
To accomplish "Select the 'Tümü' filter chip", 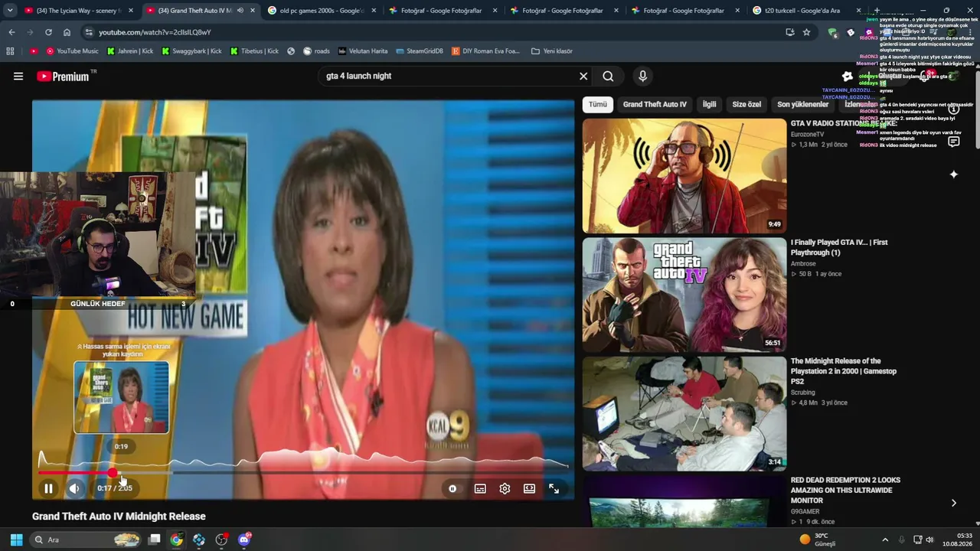I will click(x=598, y=104).
